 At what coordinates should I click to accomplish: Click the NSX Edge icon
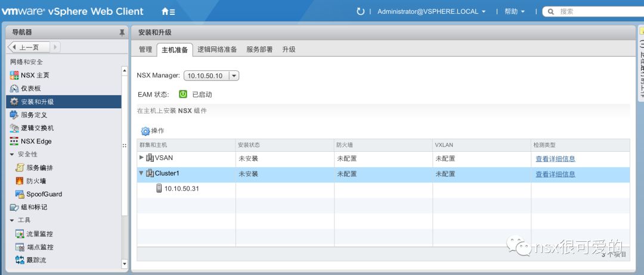(x=14, y=142)
